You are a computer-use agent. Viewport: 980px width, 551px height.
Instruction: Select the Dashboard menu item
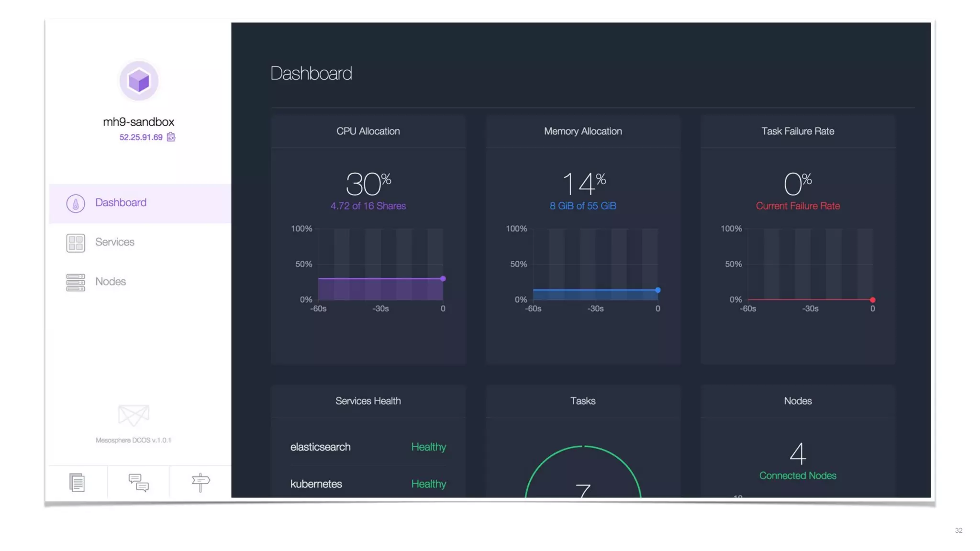pos(121,203)
